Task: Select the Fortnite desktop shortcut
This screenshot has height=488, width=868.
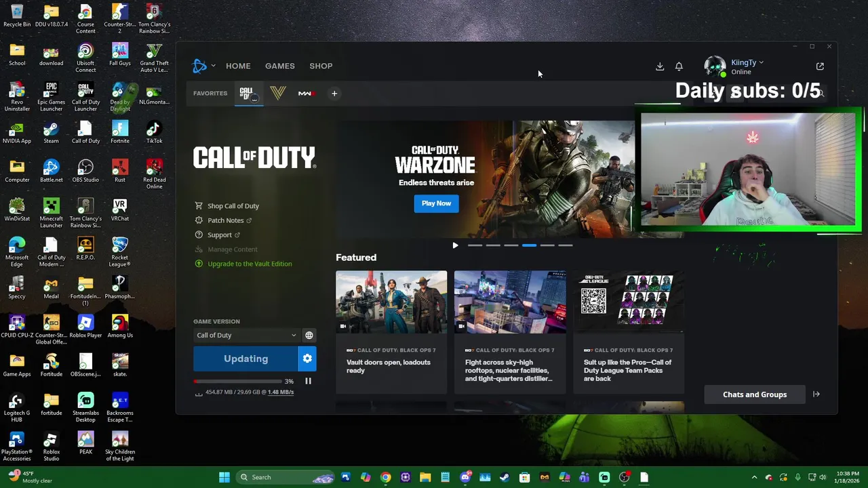Action: pos(120,133)
